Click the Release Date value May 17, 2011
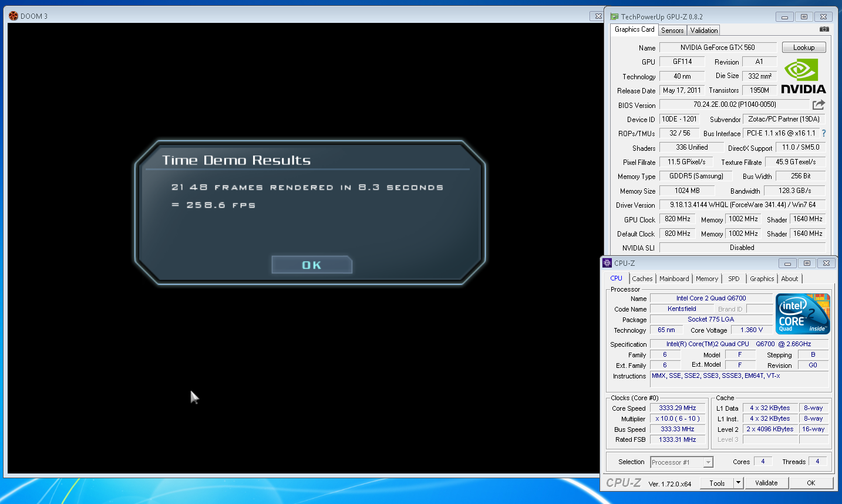Screen dimensions: 842x504 coord(682,90)
